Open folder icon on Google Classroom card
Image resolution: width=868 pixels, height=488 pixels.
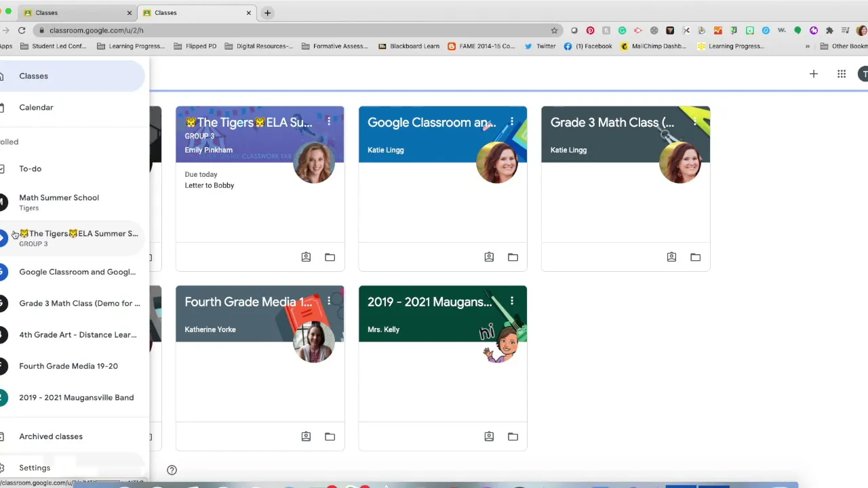(513, 257)
